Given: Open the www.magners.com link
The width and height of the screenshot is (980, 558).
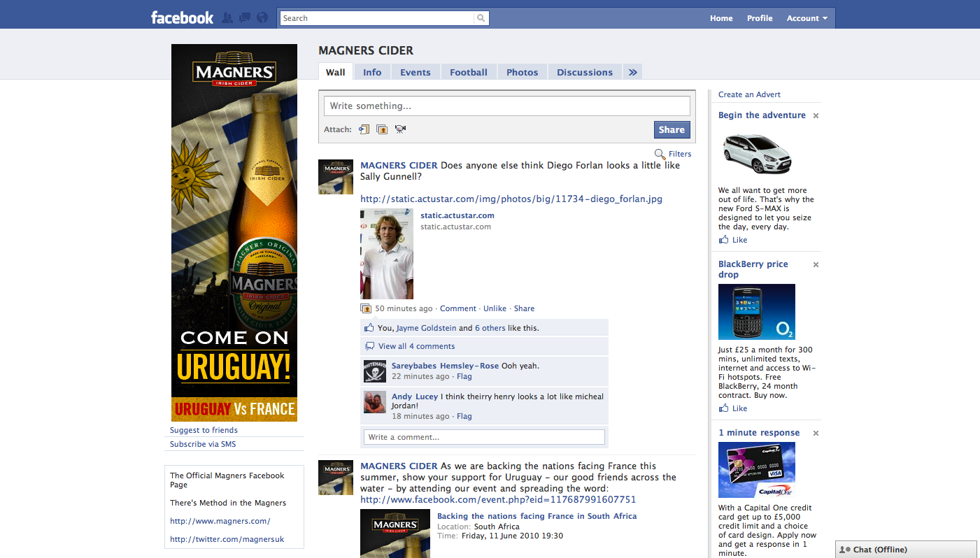Looking at the screenshot, I should [x=220, y=521].
